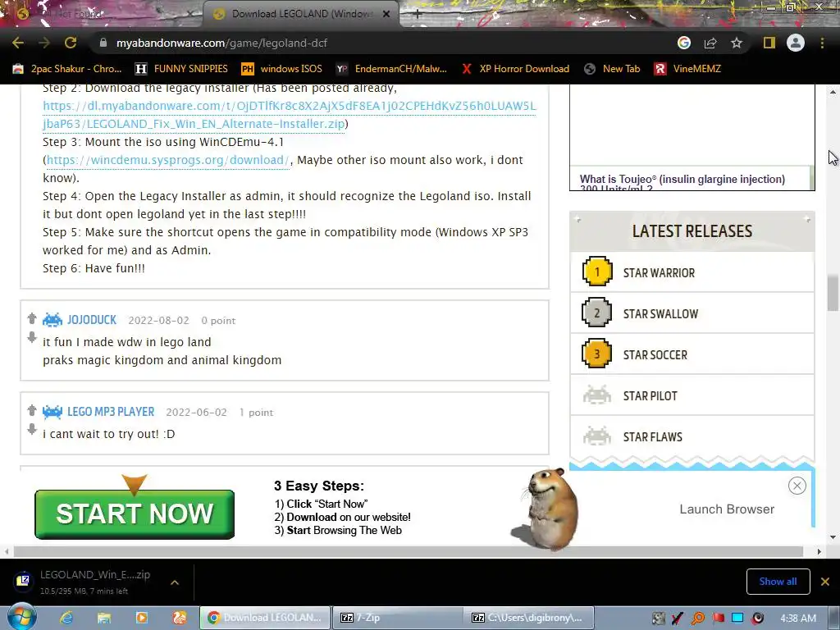Open STAR PILOT in latest releases
This screenshot has width=840, height=630.
692,396
